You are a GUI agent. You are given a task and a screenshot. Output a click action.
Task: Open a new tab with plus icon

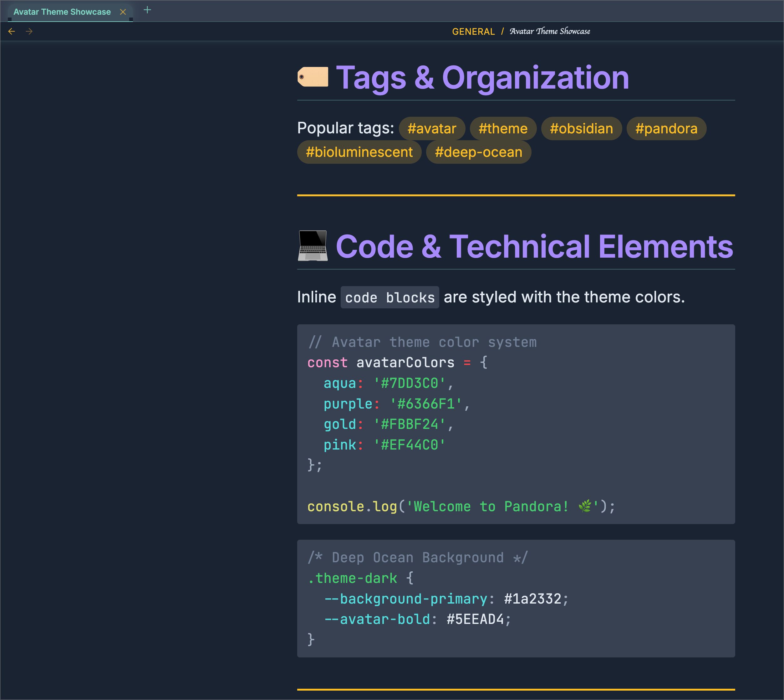point(147,10)
